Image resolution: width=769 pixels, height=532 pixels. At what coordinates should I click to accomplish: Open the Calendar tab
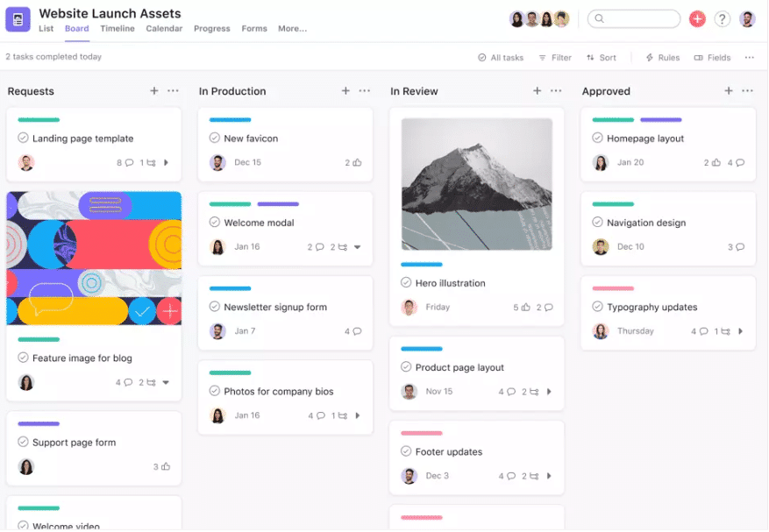pyautogui.click(x=164, y=29)
